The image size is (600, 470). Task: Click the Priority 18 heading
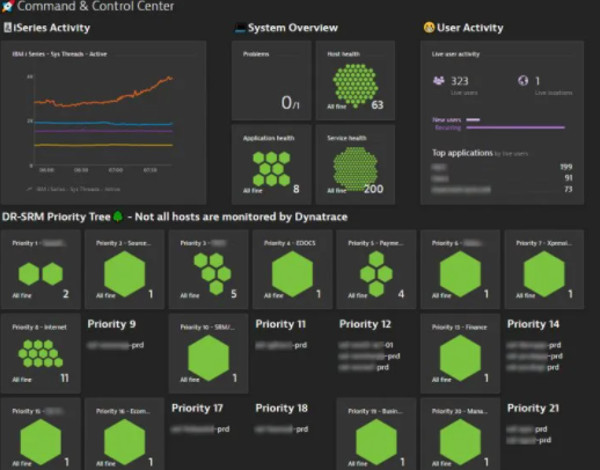(x=282, y=408)
